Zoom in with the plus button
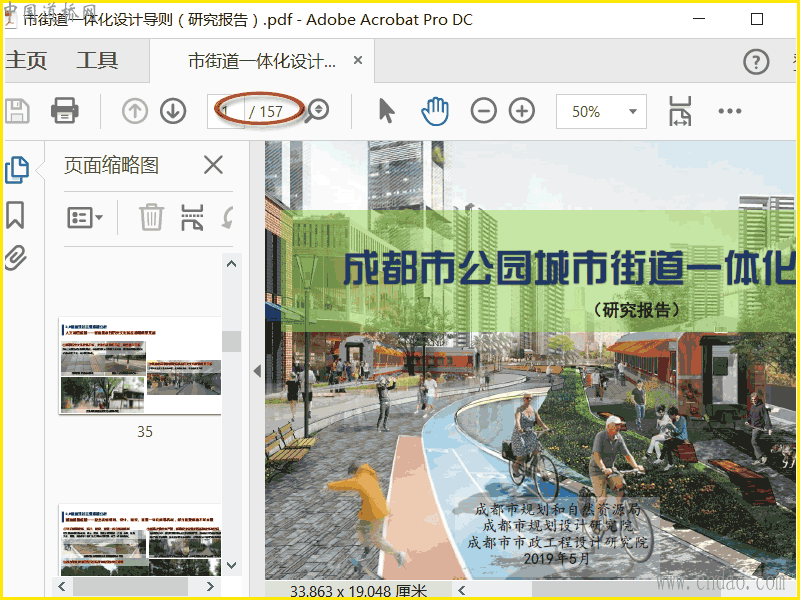 (521, 111)
